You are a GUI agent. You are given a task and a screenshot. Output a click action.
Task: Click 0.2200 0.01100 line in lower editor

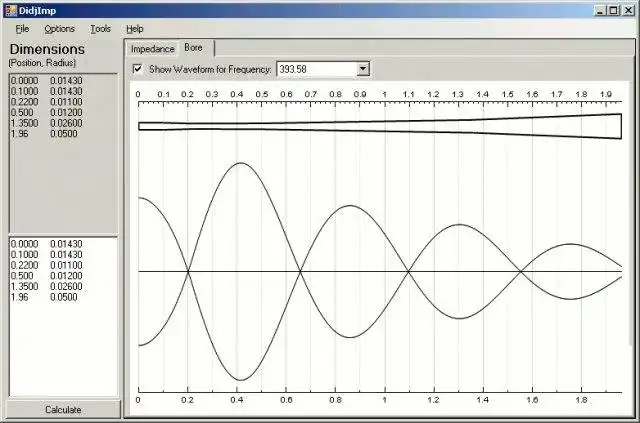[x=47, y=265]
